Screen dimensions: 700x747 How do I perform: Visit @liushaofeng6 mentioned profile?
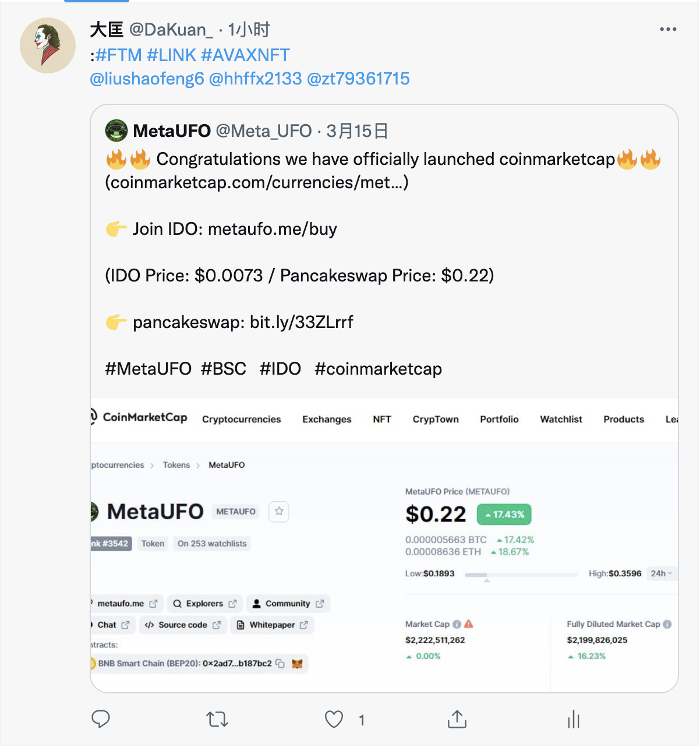pos(147,79)
